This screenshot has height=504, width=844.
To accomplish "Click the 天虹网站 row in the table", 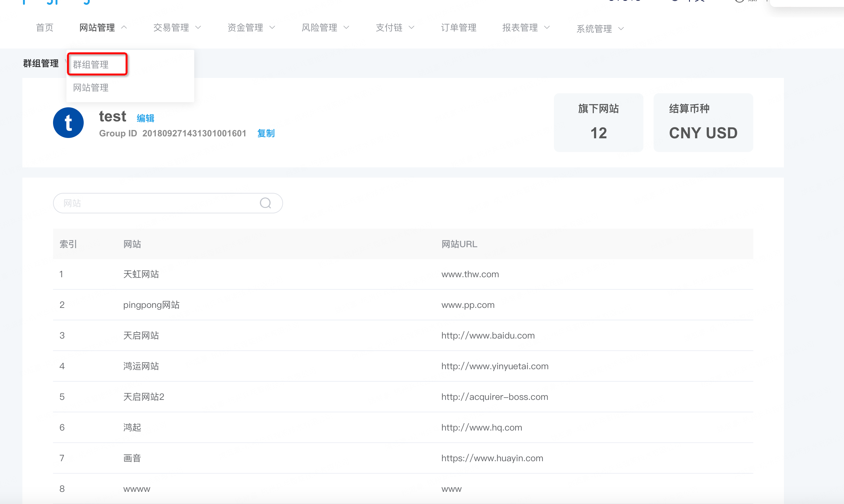I will click(x=141, y=274).
